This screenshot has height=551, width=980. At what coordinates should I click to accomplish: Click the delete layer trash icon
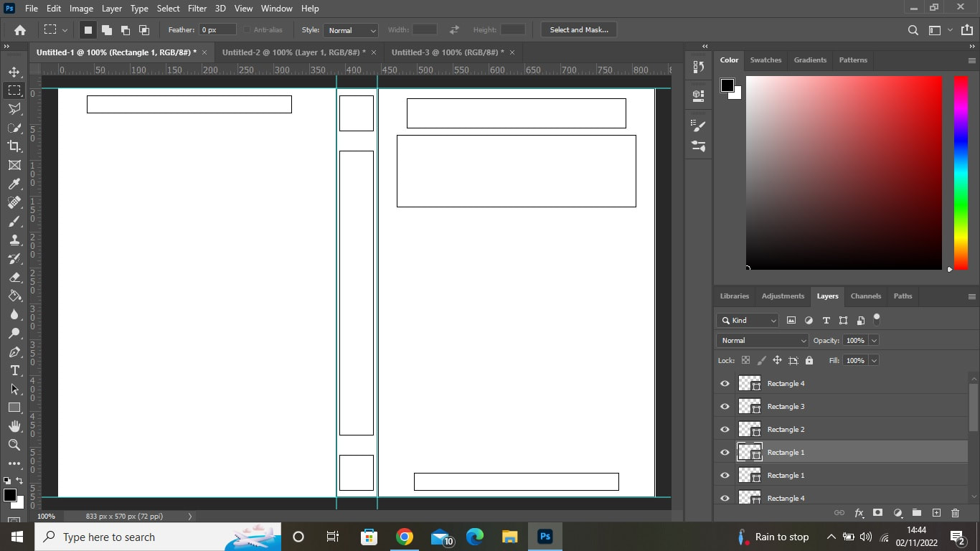coord(955,513)
